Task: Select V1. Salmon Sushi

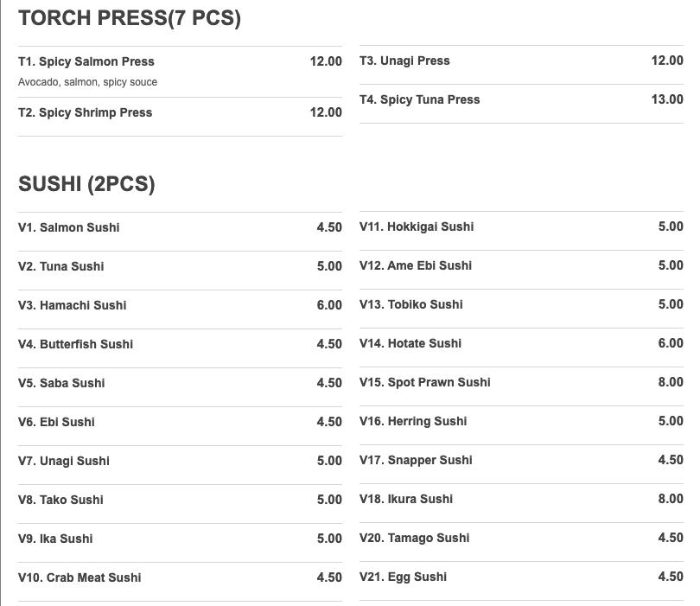Action: pyautogui.click(x=69, y=227)
